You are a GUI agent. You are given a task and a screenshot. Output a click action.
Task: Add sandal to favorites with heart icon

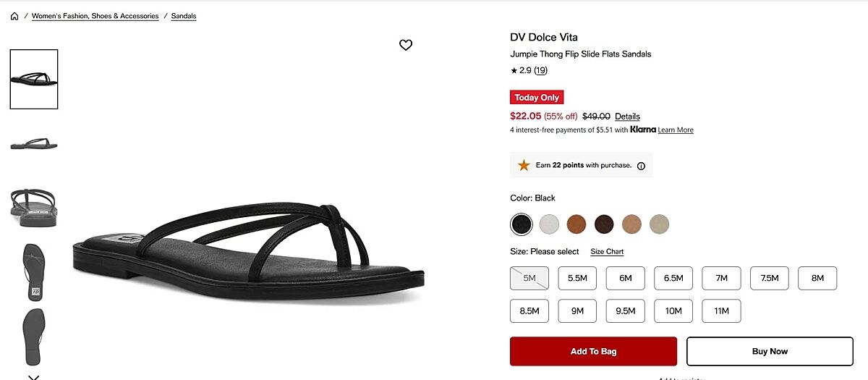coord(406,45)
